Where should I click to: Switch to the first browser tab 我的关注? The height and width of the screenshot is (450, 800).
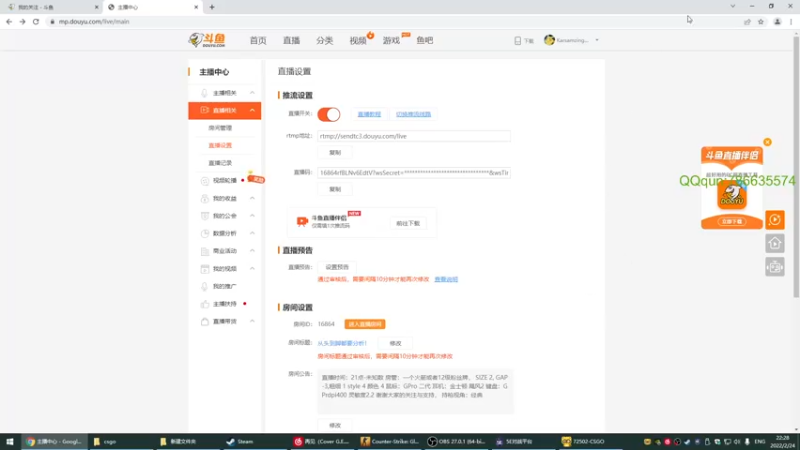(x=51, y=7)
